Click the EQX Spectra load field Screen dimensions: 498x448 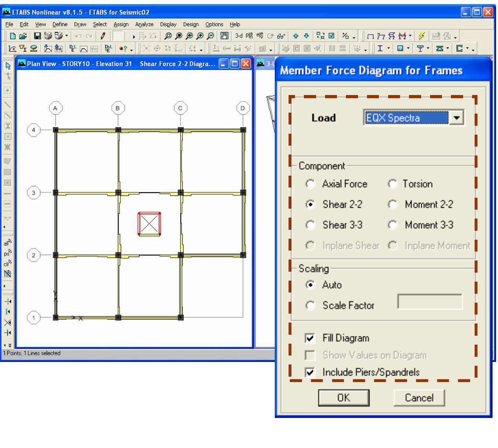pos(407,118)
